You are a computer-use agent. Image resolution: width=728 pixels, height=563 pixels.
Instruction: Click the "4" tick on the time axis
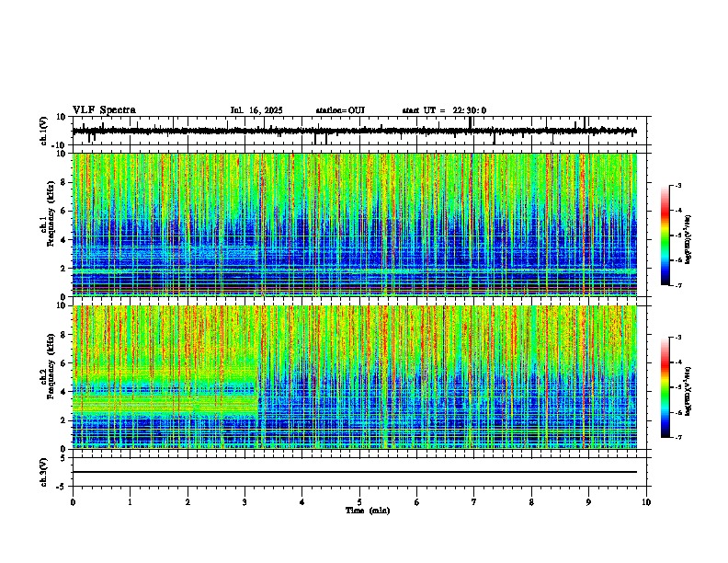(302, 502)
